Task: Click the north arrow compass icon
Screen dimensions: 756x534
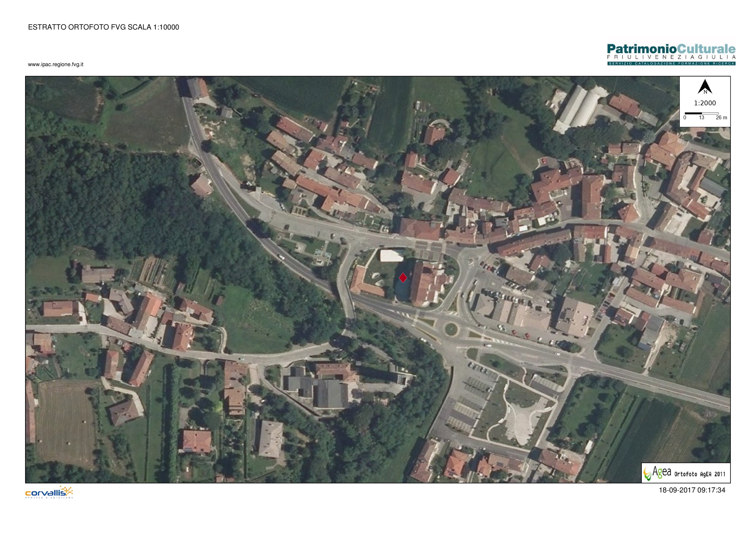Action: [705, 87]
